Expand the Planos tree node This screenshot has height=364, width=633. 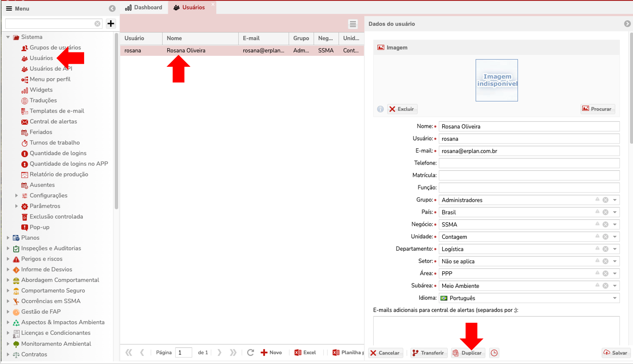click(8, 238)
